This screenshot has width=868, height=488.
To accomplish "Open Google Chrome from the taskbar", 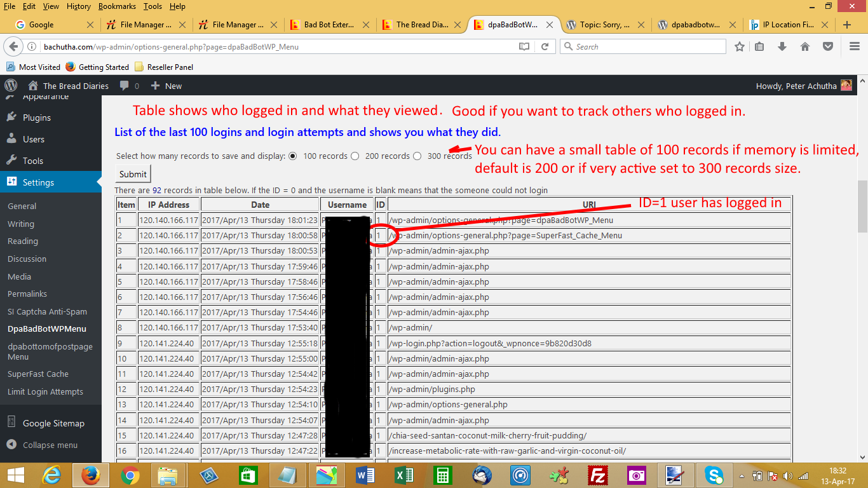I will point(130,475).
